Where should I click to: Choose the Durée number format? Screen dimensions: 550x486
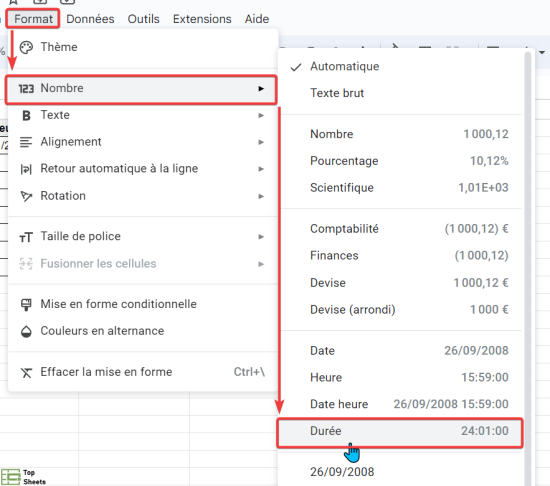click(400, 431)
